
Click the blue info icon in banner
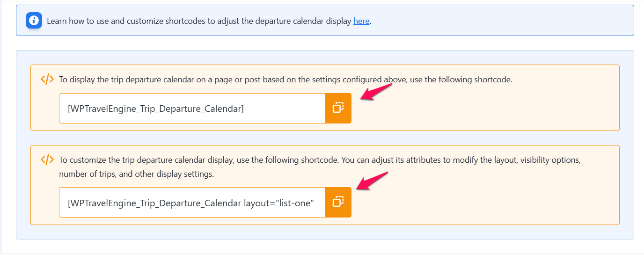click(x=34, y=21)
